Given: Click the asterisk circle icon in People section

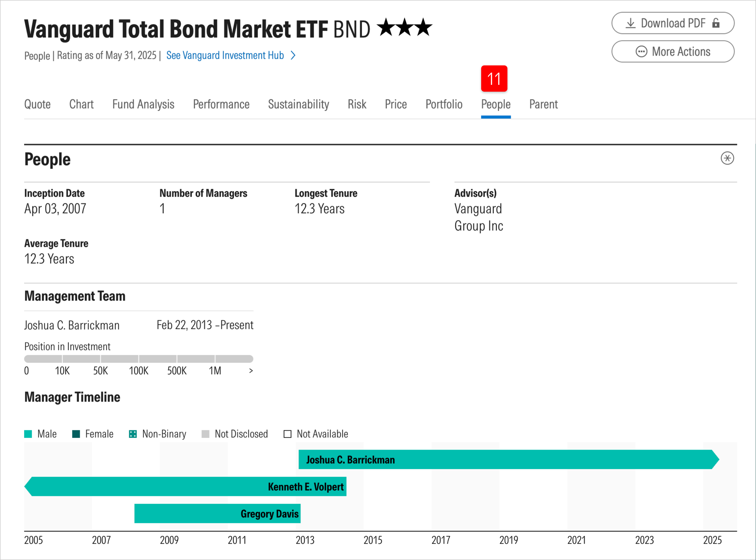Looking at the screenshot, I should click(x=727, y=158).
